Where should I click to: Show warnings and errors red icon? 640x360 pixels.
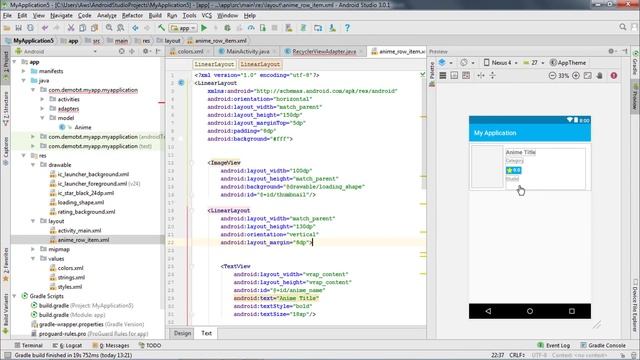[x=614, y=76]
